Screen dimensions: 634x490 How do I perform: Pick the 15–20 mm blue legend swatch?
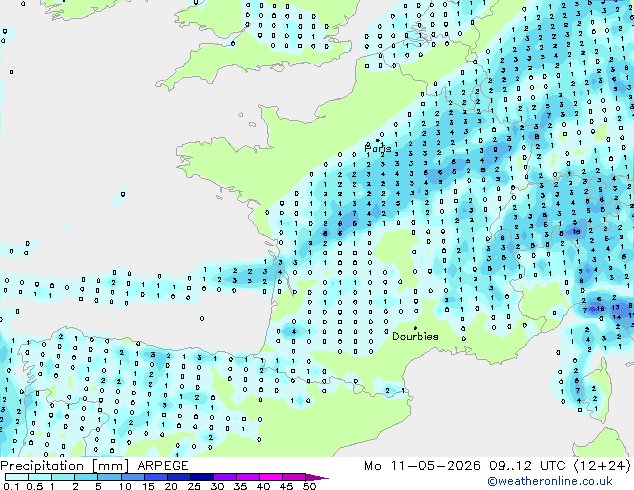pos(156,477)
